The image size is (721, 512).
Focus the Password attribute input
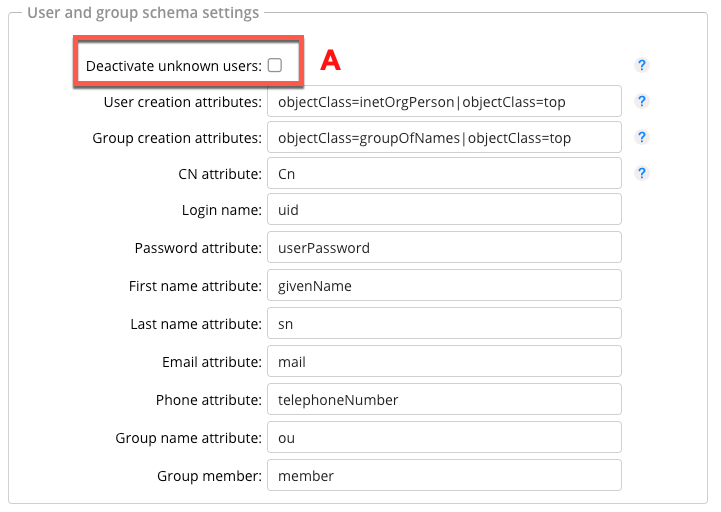pos(444,247)
